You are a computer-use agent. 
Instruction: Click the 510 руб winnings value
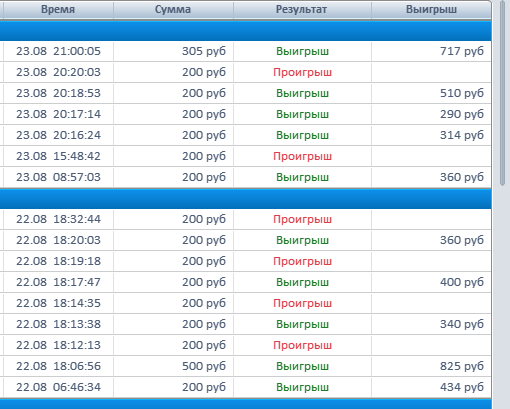462,93
